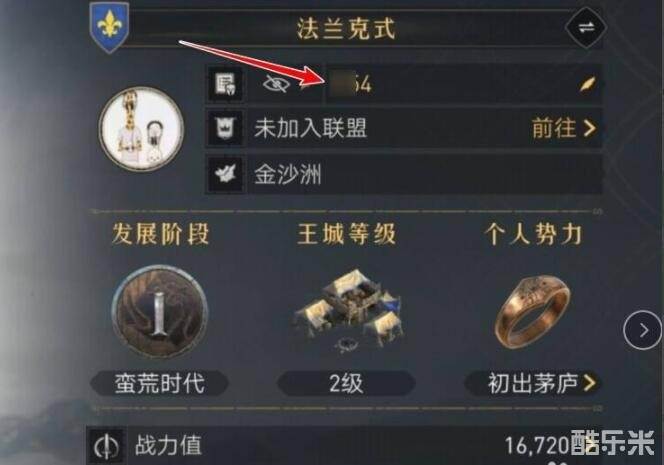This screenshot has width=664, height=465.
Task: Click the royal city tents image
Action: click(x=346, y=313)
